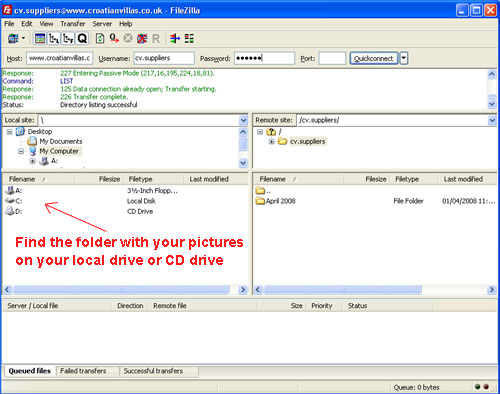
Task: Click the Local site path field
Action: click(x=139, y=120)
